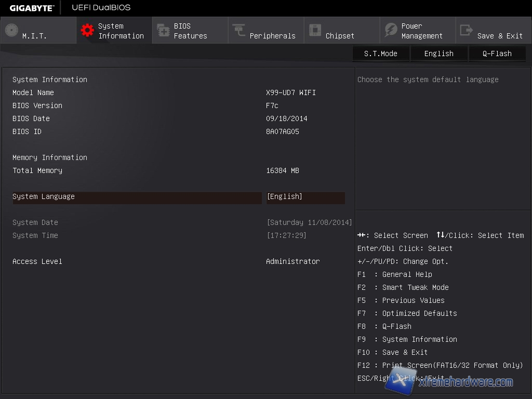This screenshot has height=399, width=532.
Task: Edit the System Date field
Action: [309, 222]
